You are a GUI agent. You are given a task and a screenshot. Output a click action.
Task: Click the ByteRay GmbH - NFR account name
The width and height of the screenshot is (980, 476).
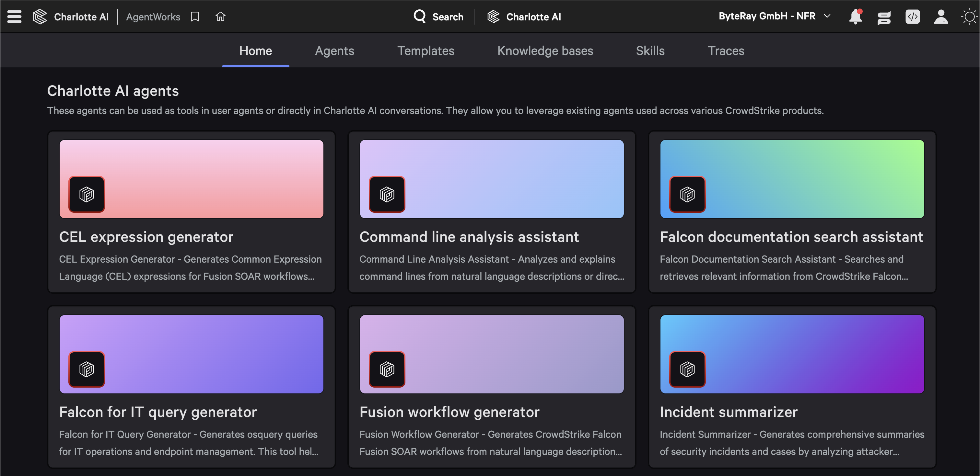767,16
